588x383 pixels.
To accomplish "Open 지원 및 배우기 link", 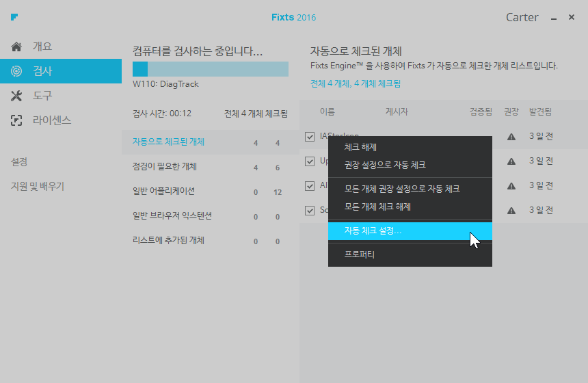I will pyautogui.click(x=38, y=186).
